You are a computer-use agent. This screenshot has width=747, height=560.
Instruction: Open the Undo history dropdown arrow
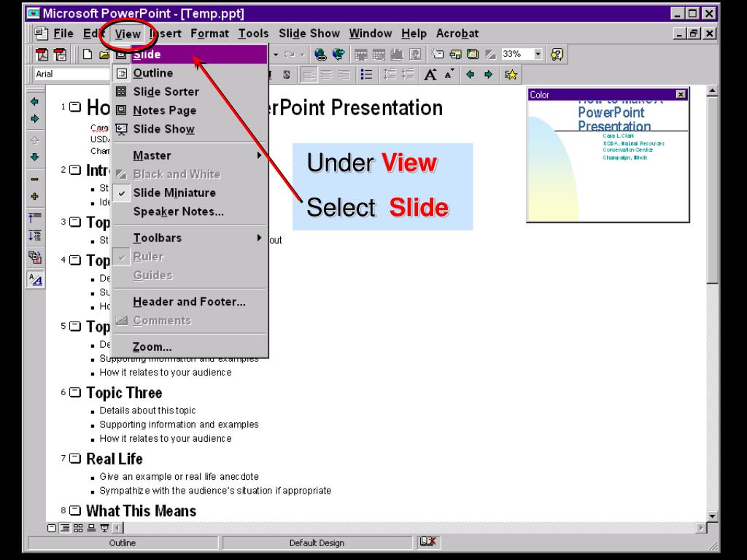pyautogui.click(x=275, y=54)
